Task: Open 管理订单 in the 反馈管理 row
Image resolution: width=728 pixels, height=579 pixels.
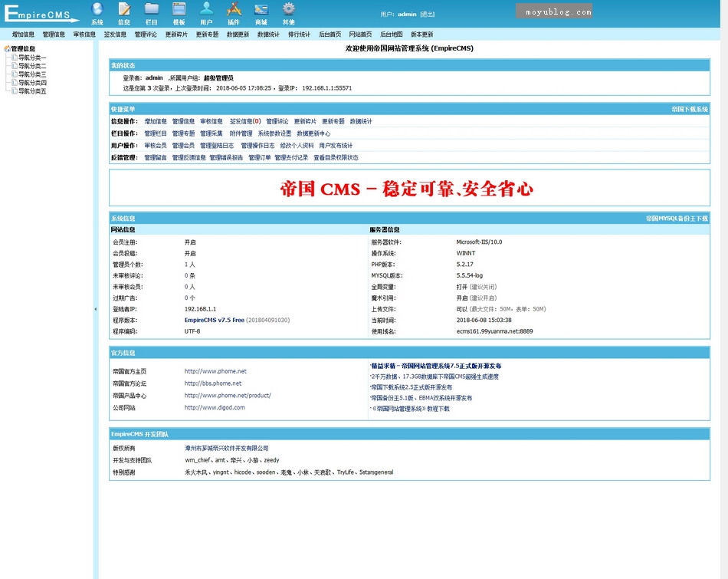Action: pyautogui.click(x=260, y=157)
